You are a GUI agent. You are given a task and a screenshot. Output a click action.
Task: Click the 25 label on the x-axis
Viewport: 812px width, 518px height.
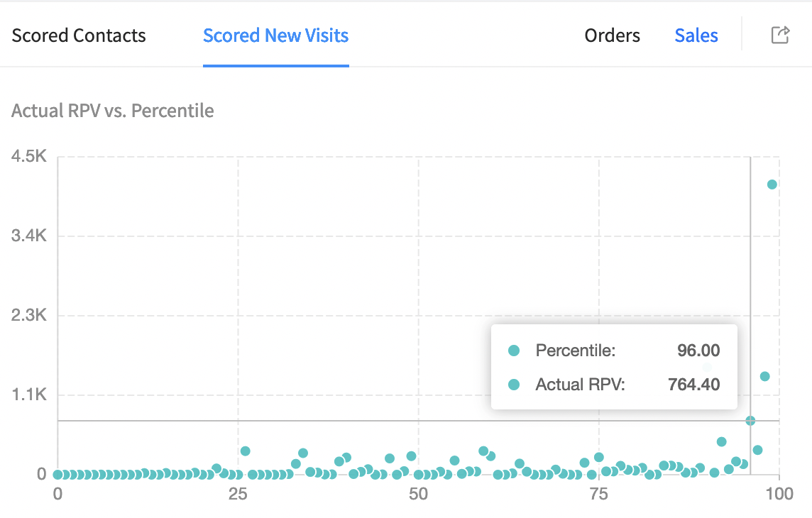(238, 494)
